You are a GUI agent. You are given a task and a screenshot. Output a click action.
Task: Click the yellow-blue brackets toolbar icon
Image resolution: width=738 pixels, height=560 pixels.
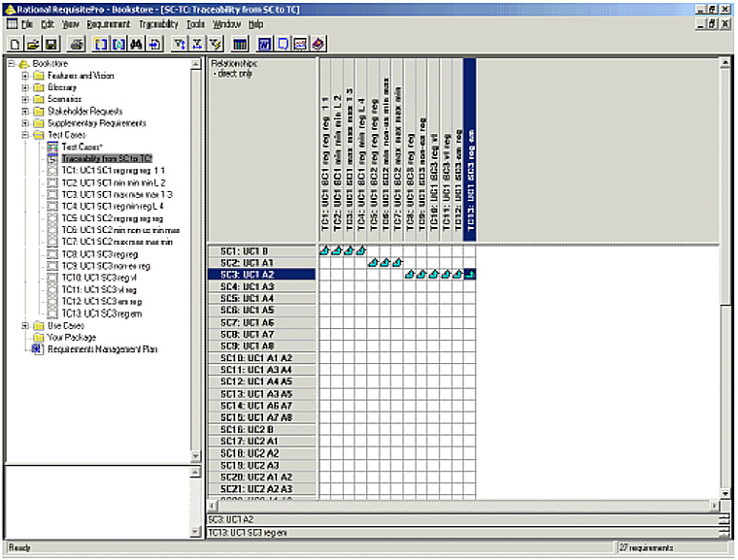(101, 45)
